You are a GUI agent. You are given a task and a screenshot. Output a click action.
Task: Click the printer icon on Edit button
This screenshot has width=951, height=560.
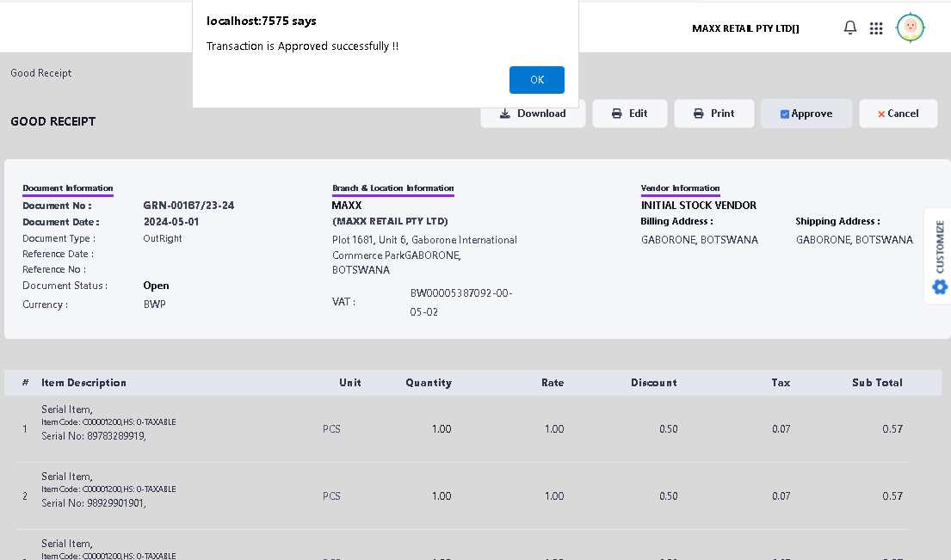coord(617,114)
